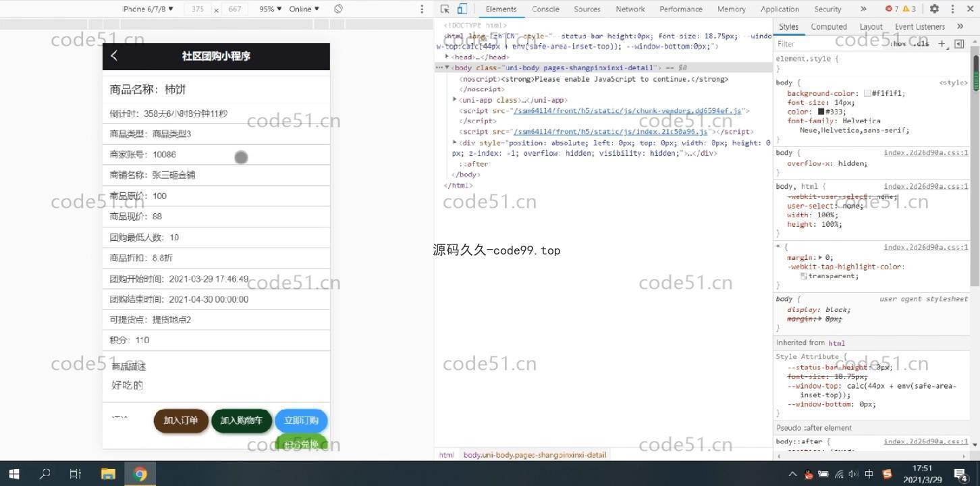Expand the hidden div element node
Viewport: 980px width, 486px height.
pyautogui.click(x=455, y=142)
